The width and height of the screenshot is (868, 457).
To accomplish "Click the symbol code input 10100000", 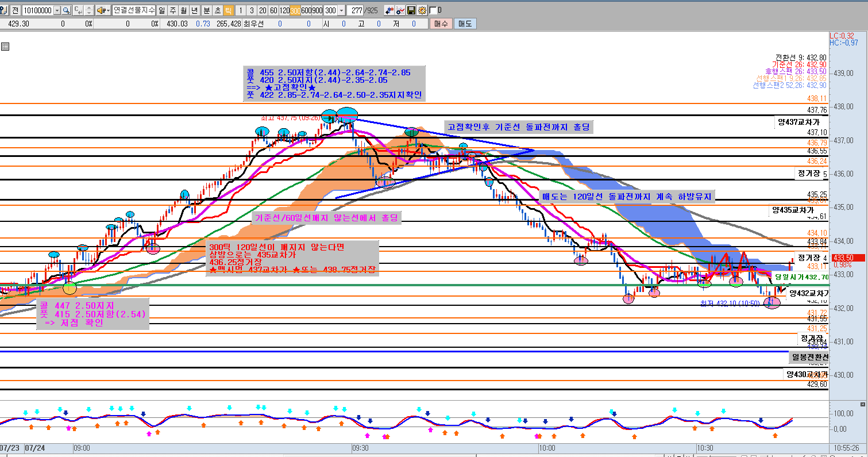I will (x=37, y=10).
